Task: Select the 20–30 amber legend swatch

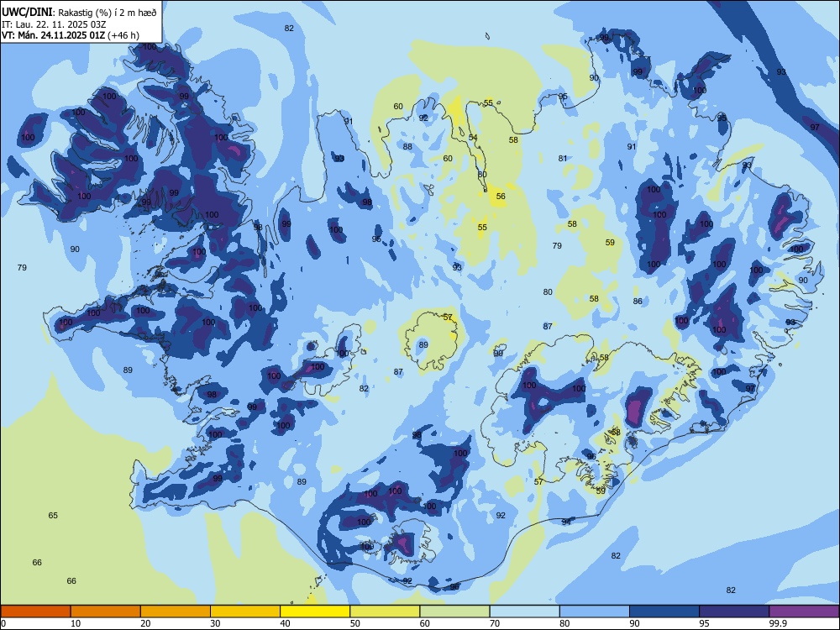Action: pyautogui.click(x=176, y=612)
